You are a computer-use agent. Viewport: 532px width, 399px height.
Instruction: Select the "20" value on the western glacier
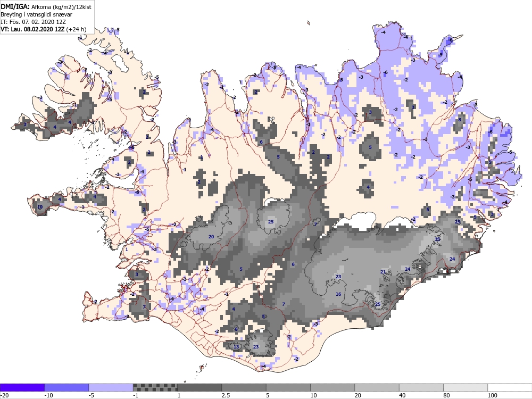click(x=211, y=237)
